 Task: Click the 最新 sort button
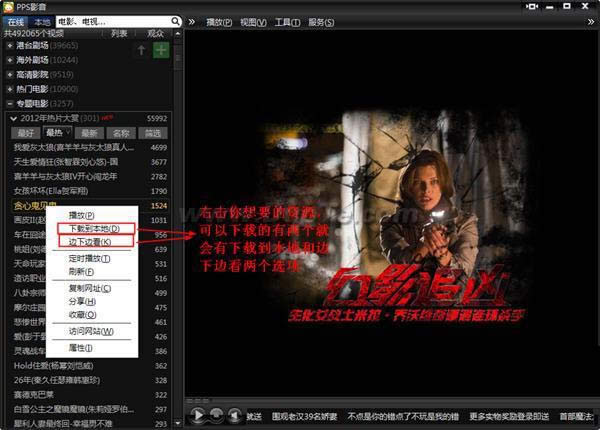[89, 133]
